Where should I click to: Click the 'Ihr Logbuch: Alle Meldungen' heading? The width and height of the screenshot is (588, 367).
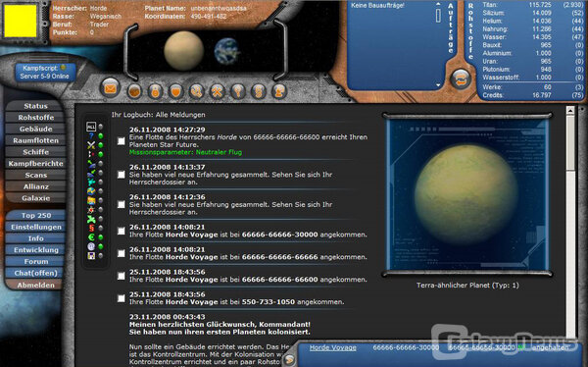pos(158,115)
